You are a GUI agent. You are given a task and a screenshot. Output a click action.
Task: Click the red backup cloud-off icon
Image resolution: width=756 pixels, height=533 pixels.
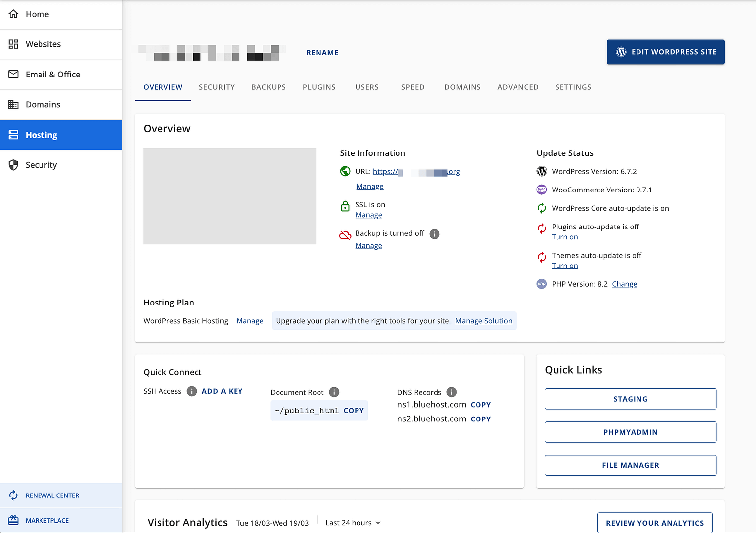(345, 235)
